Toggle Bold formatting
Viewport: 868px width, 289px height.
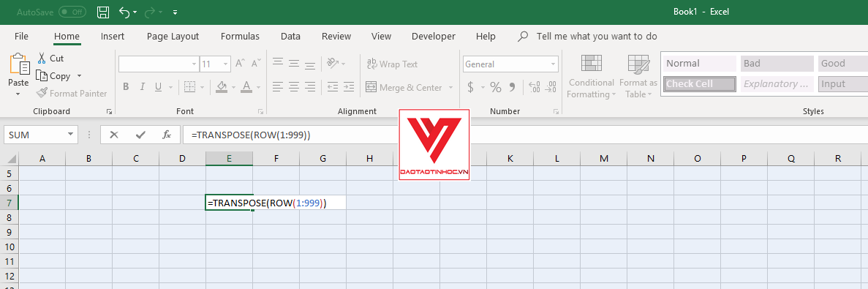tap(126, 87)
